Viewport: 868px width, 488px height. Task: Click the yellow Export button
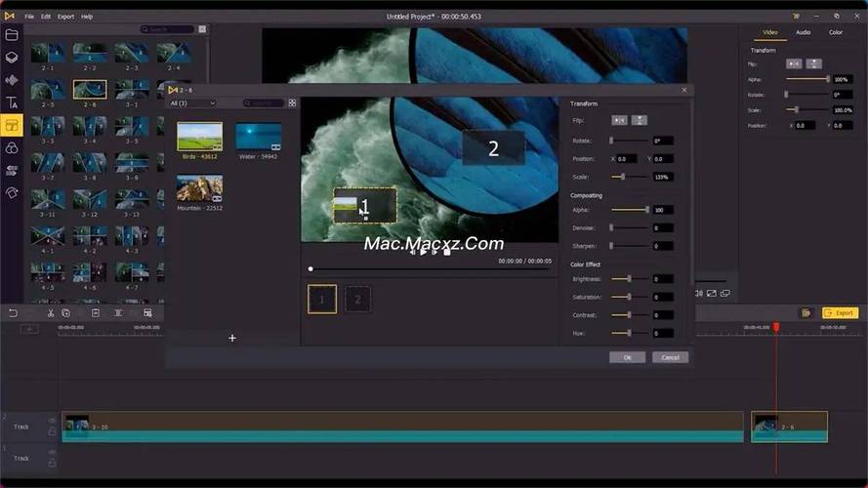click(x=841, y=313)
